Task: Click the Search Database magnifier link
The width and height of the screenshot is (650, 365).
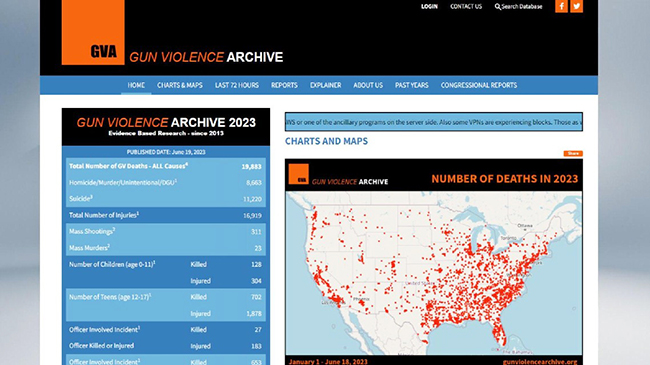Action: point(518,7)
